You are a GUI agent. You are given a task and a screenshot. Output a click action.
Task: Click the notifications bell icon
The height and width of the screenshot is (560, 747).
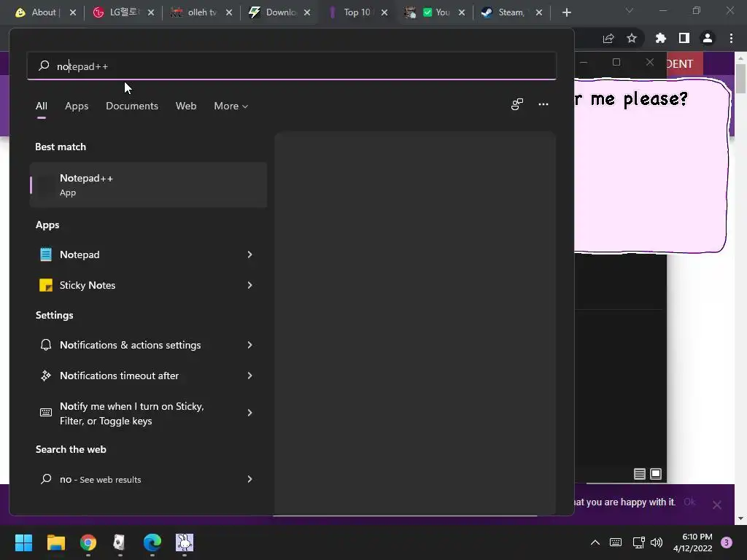(46, 345)
